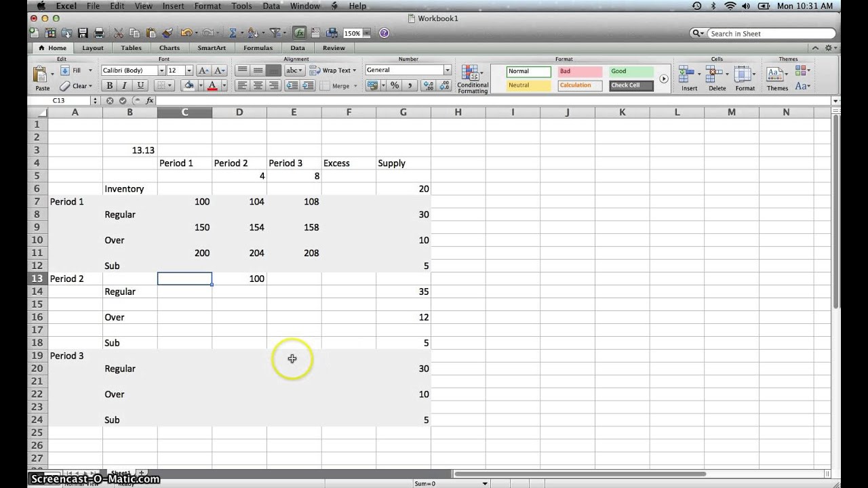The height and width of the screenshot is (488, 868).
Task: Select the Format Painter brush icon
Action: tap(167, 33)
